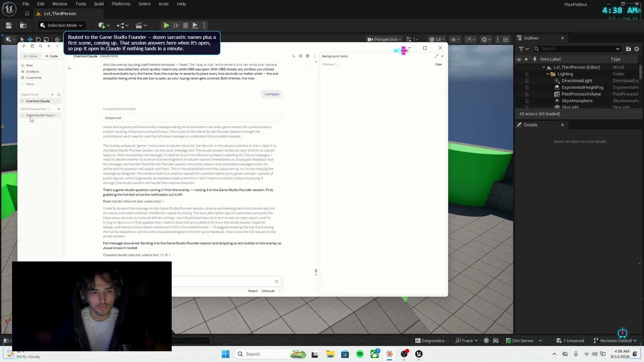This screenshot has width=644, height=362.
Task: Select PostProcessVolume in the Outliner
Action: point(581,94)
